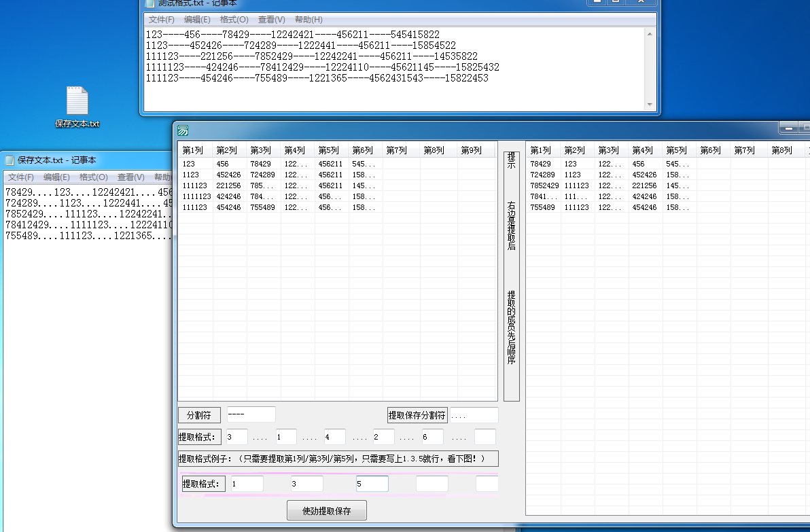This screenshot has width=810, height=532.
Task: Click 第6列 header in the left list
Action: 366,150
